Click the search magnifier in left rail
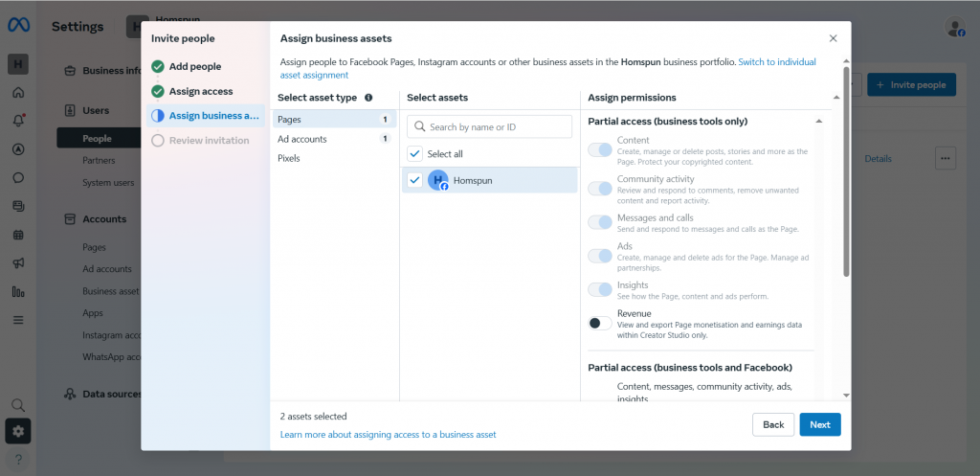Screen dimensions: 980x476 pyautogui.click(x=18, y=405)
